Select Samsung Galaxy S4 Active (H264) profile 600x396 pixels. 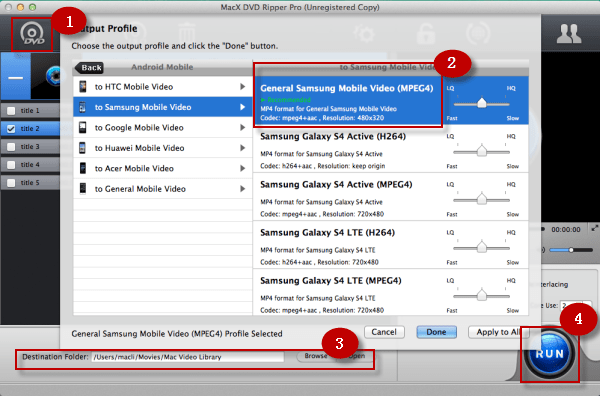tap(391, 148)
